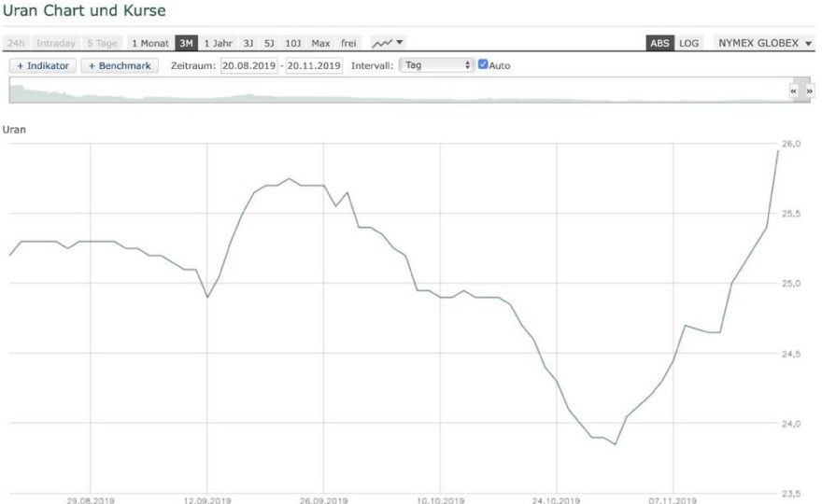This screenshot has height=504, width=822.
Task: Switch chart to 1 Jahr range
Action: pyautogui.click(x=218, y=43)
